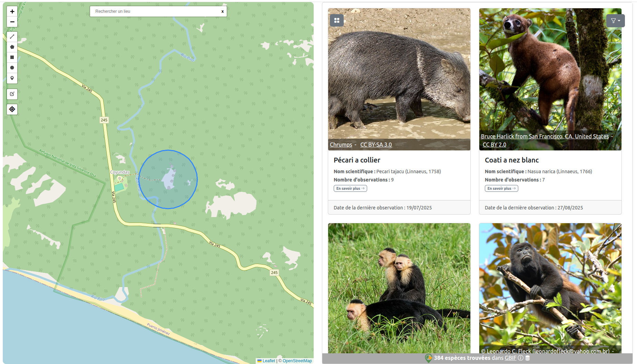The width and height of the screenshot is (637, 364).
Task: Click the edit layers tool
Action: point(12,94)
